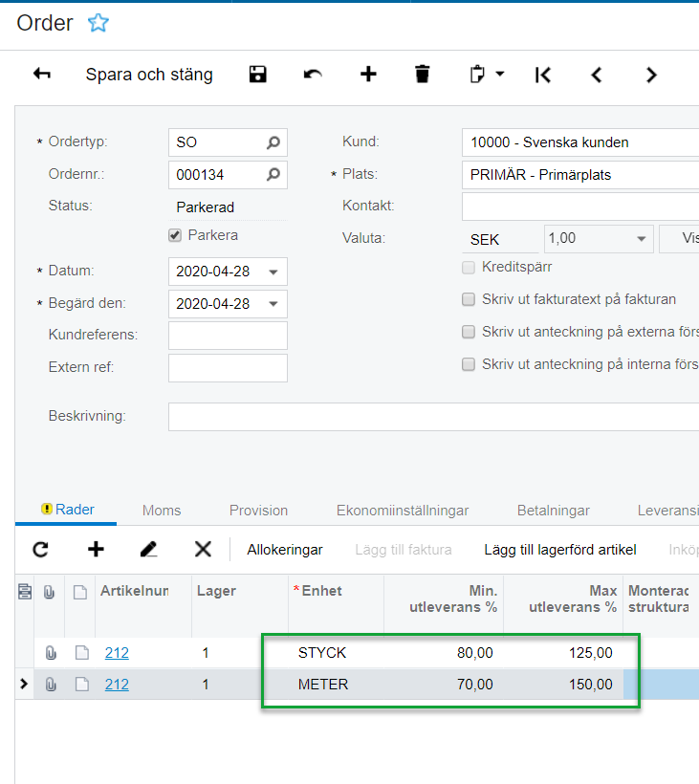Uncheck the Parkera checkbox

click(x=175, y=235)
